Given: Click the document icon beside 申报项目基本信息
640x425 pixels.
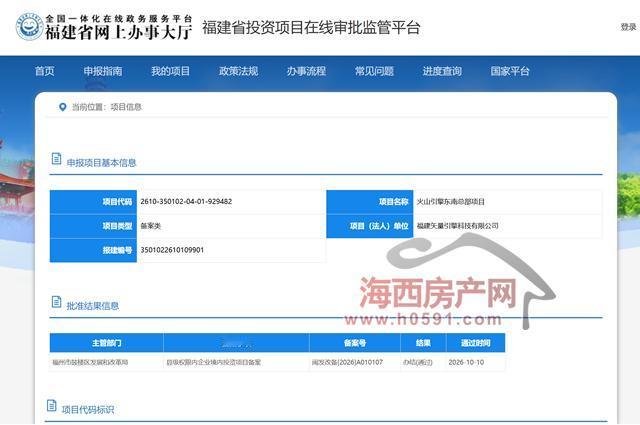Looking at the screenshot, I should (56, 158).
